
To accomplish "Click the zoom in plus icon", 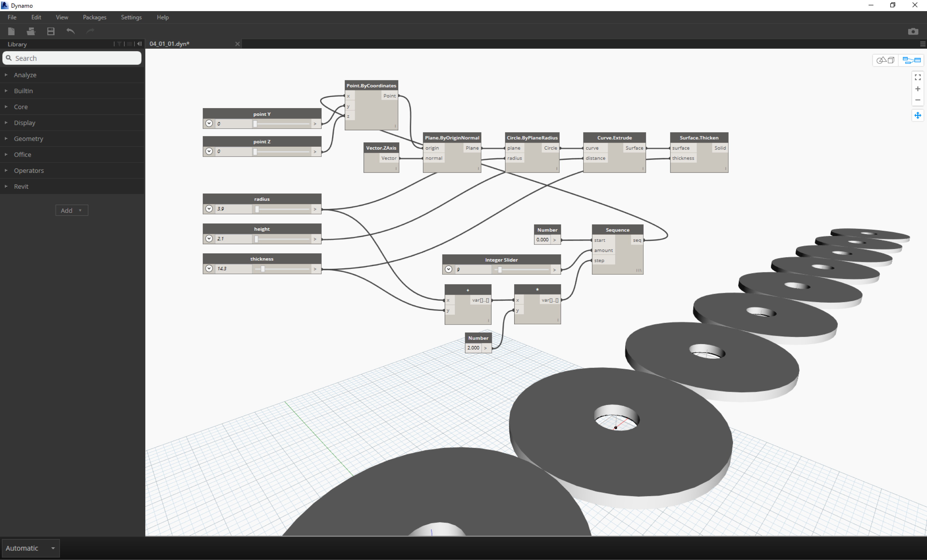I will [x=918, y=89].
